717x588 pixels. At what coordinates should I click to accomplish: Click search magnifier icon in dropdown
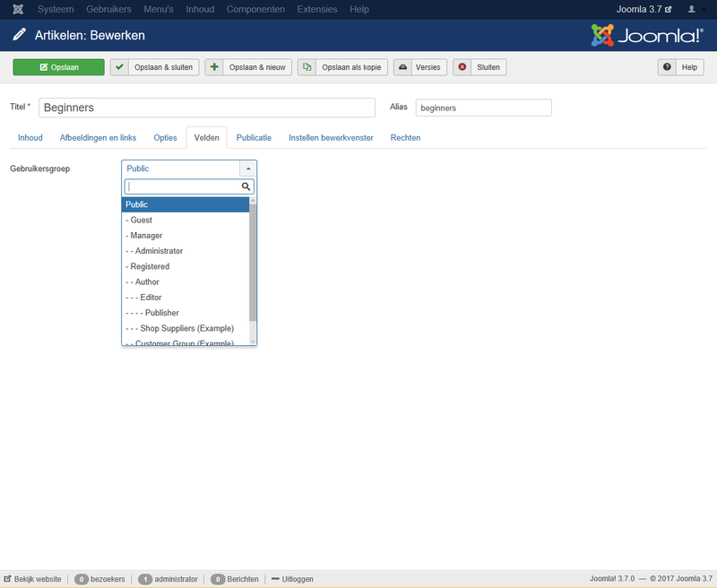coord(246,187)
